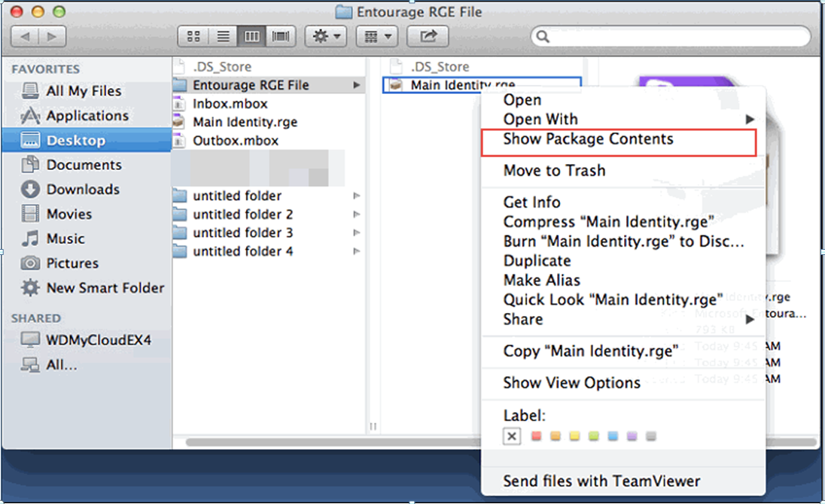Apply the orange label color
The height and width of the screenshot is (504, 825).
(x=555, y=436)
